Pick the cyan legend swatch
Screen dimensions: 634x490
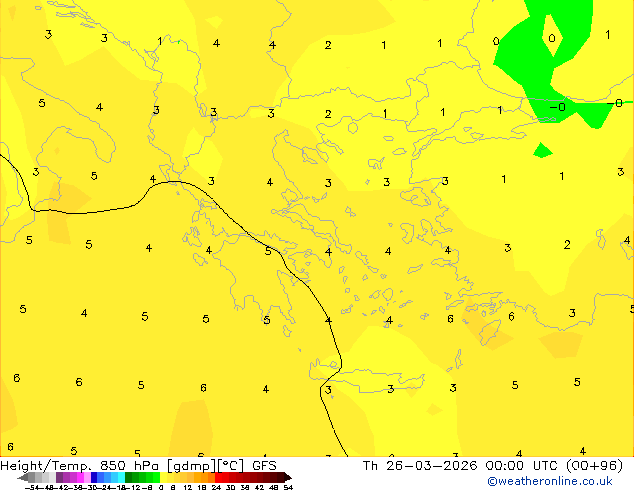tap(122, 478)
